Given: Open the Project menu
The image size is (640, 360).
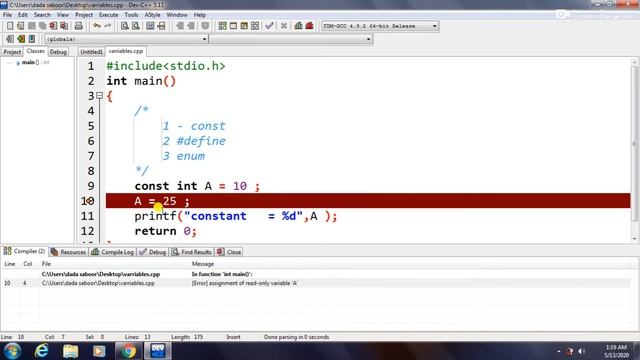Looking at the screenshot, I should tap(84, 15).
